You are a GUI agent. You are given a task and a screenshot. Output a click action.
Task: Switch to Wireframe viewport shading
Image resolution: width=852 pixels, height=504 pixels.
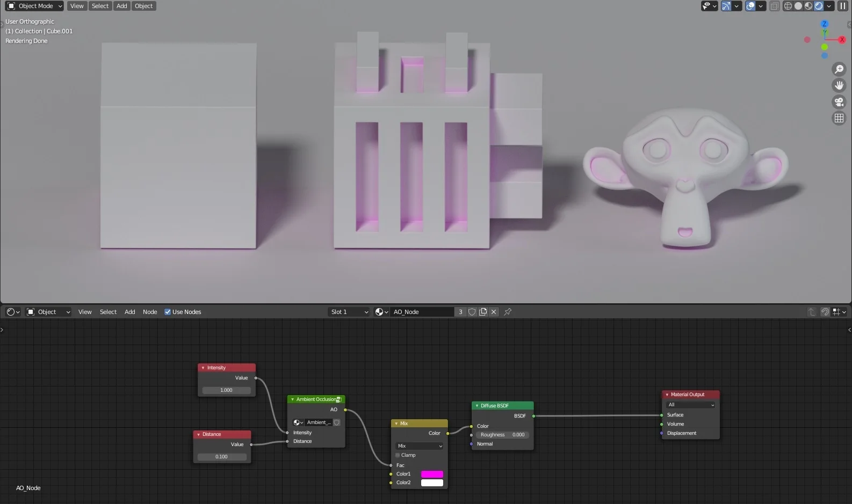pyautogui.click(x=788, y=6)
